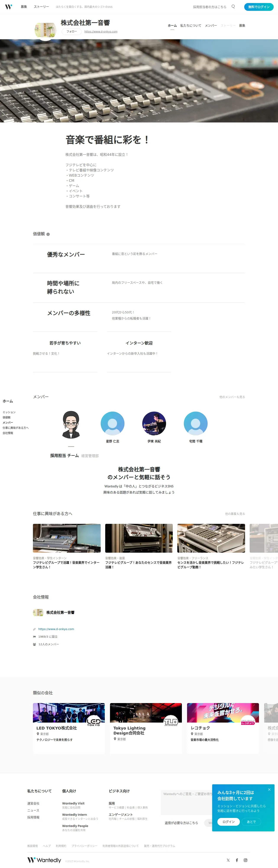Image resolution: width=278 pixels, height=868 pixels.
Task: Open プライバシーポリシー footer link
Action: point(84,846)
